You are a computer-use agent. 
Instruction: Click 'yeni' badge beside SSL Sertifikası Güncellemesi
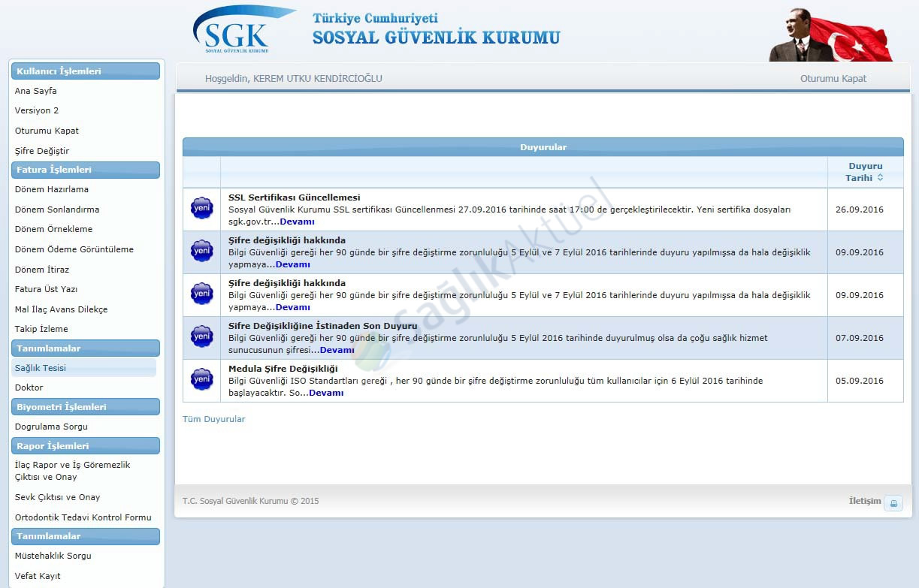coord(202,209)
